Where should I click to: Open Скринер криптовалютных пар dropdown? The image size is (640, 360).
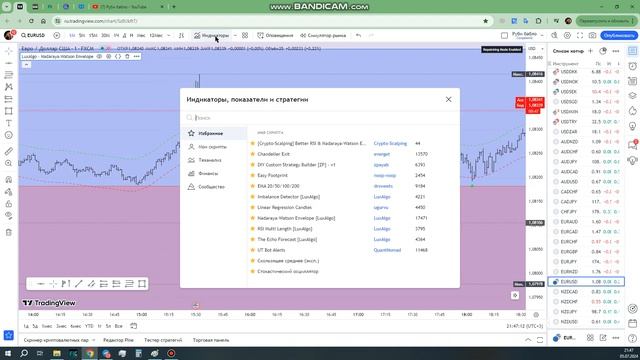click(x=59, y=340)
